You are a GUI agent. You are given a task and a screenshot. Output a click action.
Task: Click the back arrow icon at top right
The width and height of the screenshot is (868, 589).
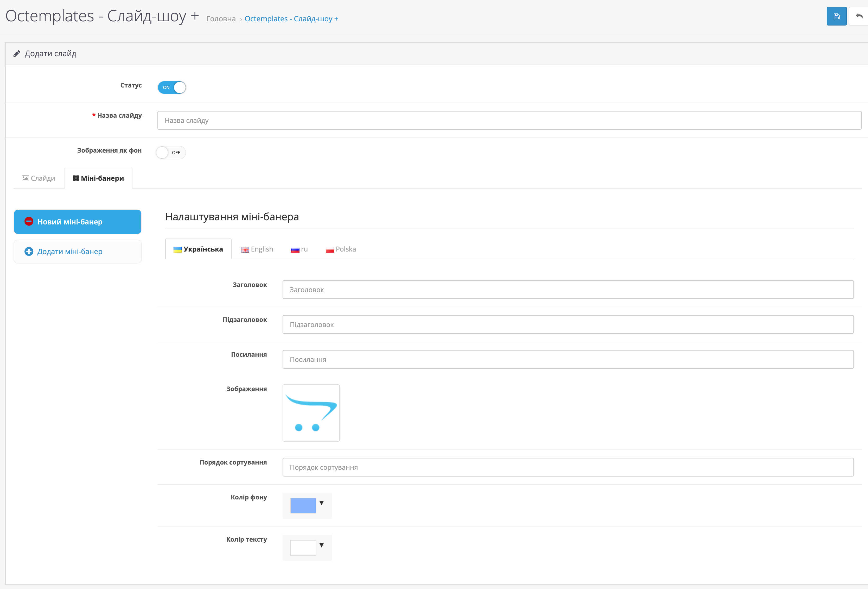[859, 16]
